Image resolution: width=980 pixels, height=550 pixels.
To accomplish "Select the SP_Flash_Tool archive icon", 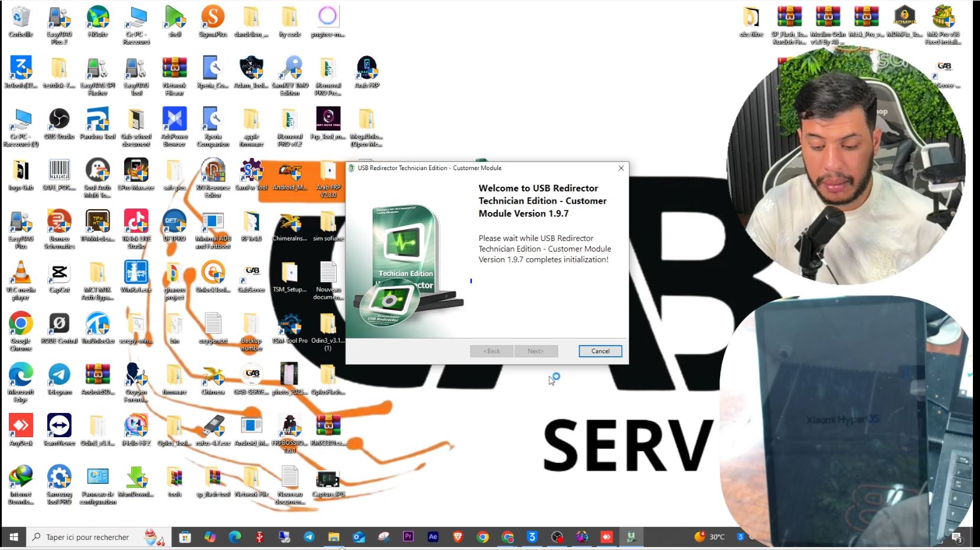I will [789, 25].
